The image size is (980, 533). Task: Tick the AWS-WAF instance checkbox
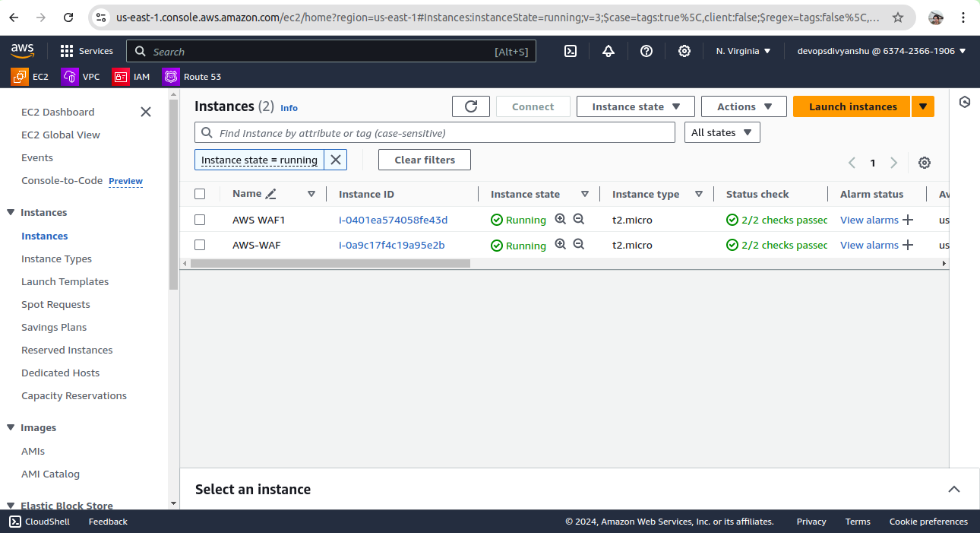(200, 245)
